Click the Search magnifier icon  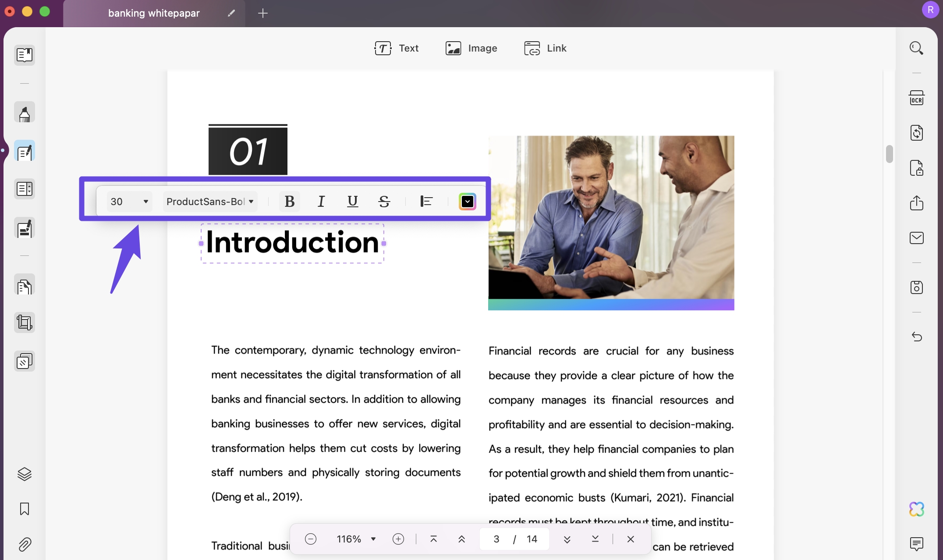point(916,48)
